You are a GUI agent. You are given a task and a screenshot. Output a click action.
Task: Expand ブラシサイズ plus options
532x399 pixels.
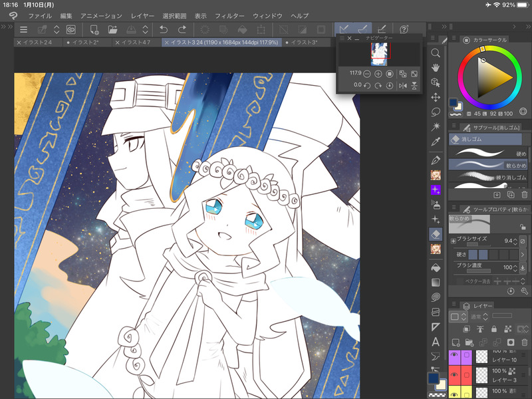[x=454, y=241]
